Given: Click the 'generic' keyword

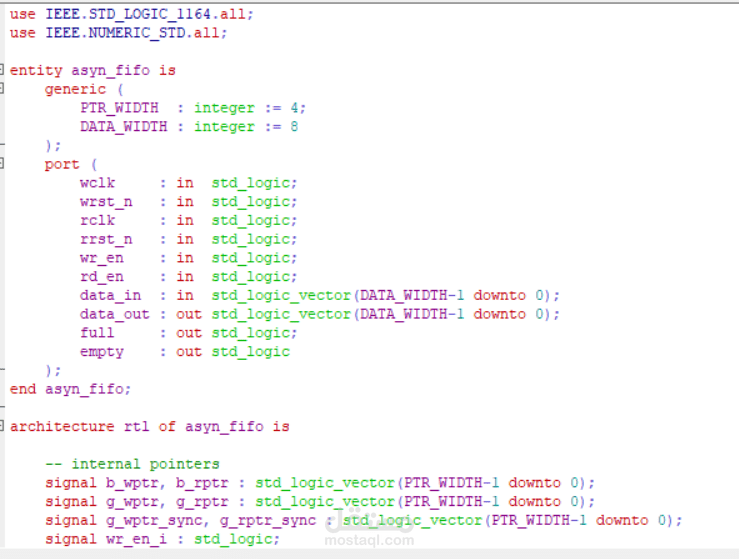Looking at the screenshot, I should pyautogui.click(x=75, y=89).
